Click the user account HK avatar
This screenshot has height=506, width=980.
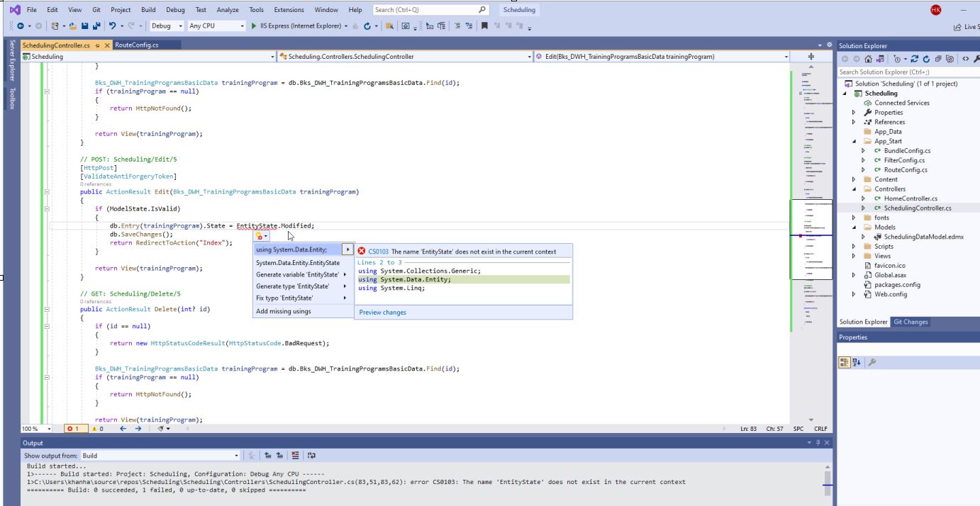tap(936, 10)
